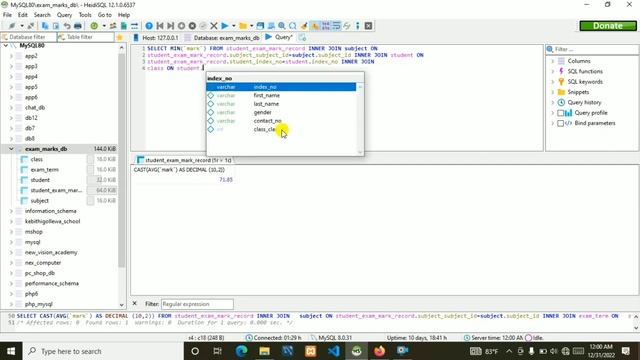Toggle the Query profile checkbox

561,113
